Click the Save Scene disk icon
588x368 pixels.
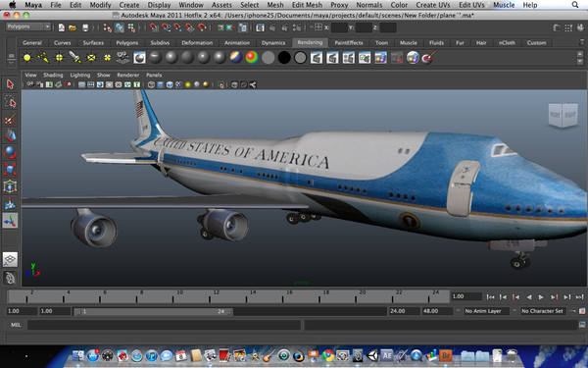(85, 27)
